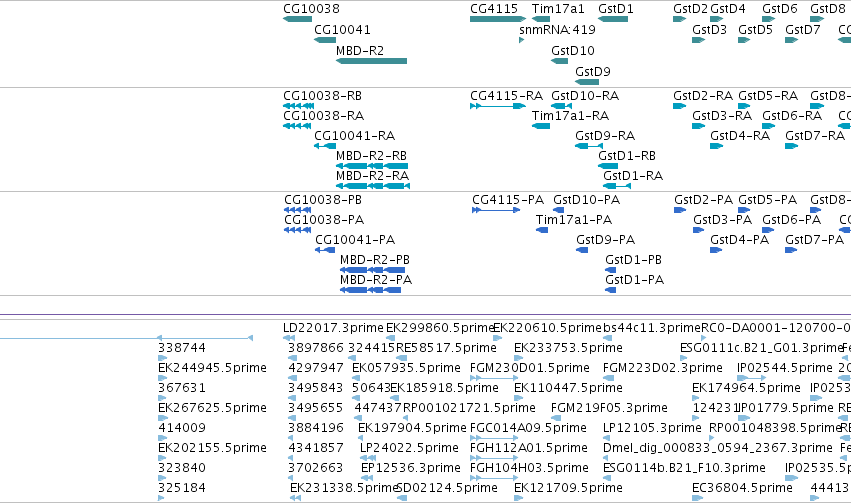
Task: Select the GstD9 gene label
Action: coord(593,72)
